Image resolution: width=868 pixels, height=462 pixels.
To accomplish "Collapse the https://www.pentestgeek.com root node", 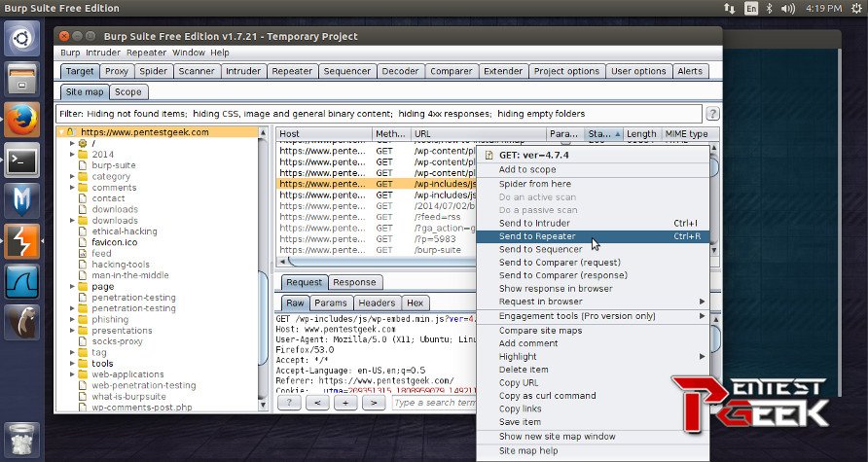I will [x=61, y=132].
